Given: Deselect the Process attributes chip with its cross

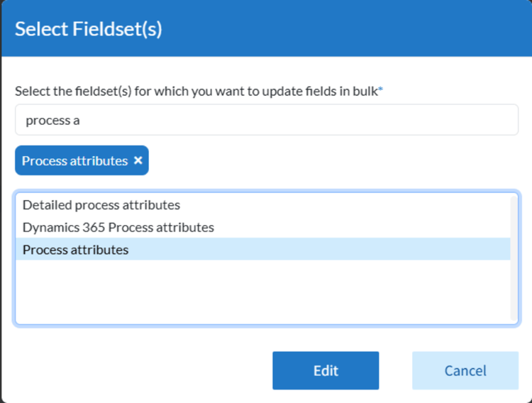Looking at the screenshot, I should point(138,160).
